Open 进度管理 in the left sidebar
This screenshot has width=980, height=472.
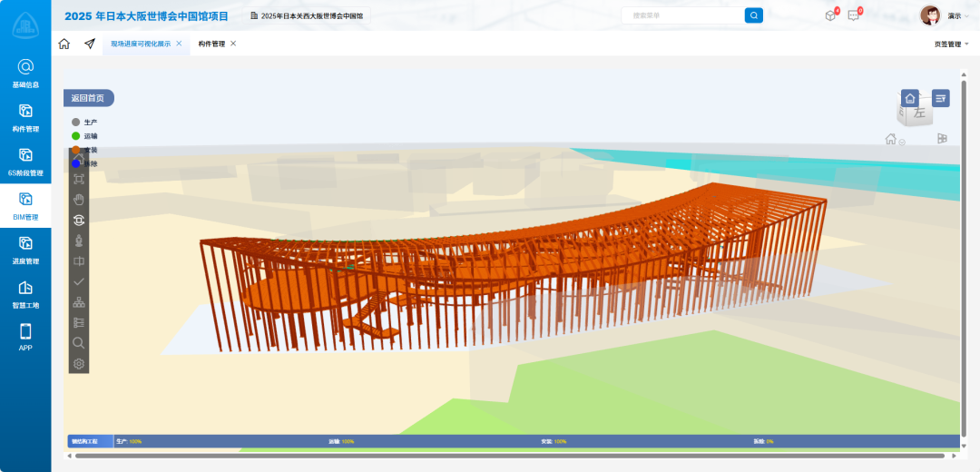(x=25, y=249)
